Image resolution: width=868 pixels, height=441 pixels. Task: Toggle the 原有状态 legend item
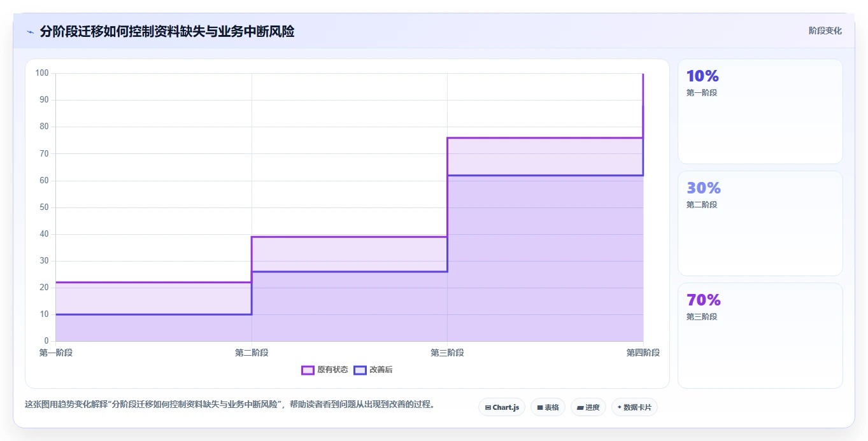click(x=325, y=370)
